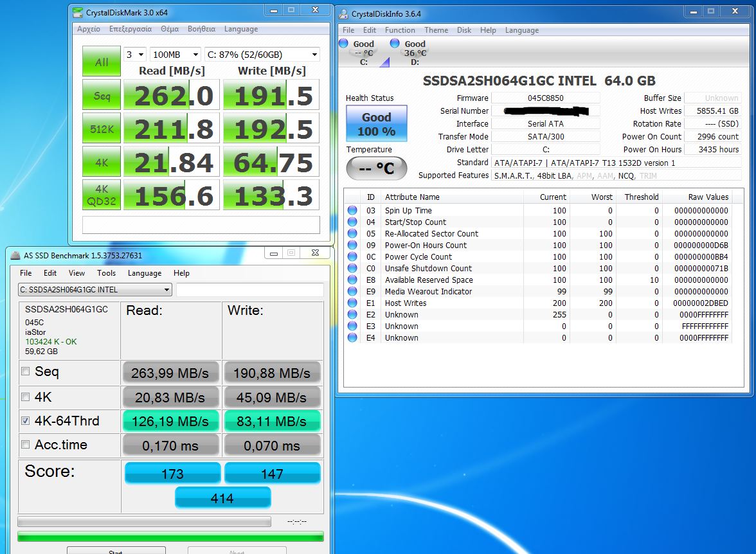Click the AS SSD Benchmark title bar icon
This screenshot has height=554, width=756.
[x=15, y=255]
